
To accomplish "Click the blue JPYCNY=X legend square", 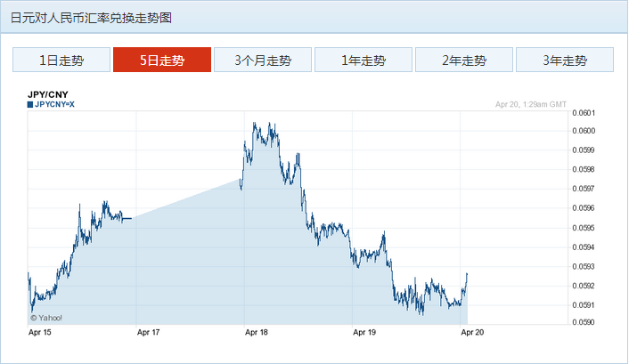I will click(x=30, y=104).
